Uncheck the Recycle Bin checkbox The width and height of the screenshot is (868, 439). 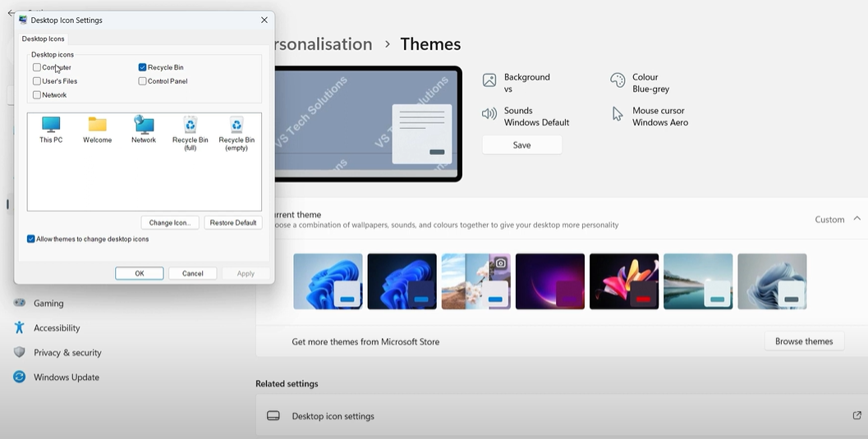(x=142, y=67)
